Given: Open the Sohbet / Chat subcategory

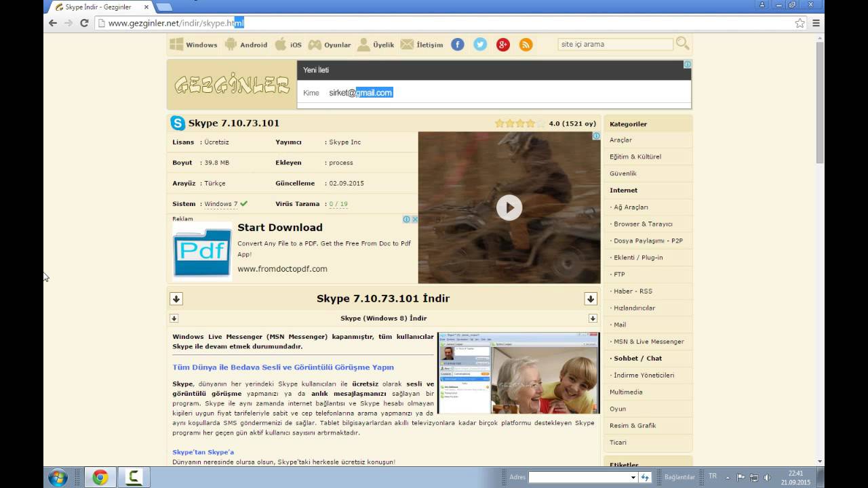Looking at the screenshot, I should click(x=637, y=359).
